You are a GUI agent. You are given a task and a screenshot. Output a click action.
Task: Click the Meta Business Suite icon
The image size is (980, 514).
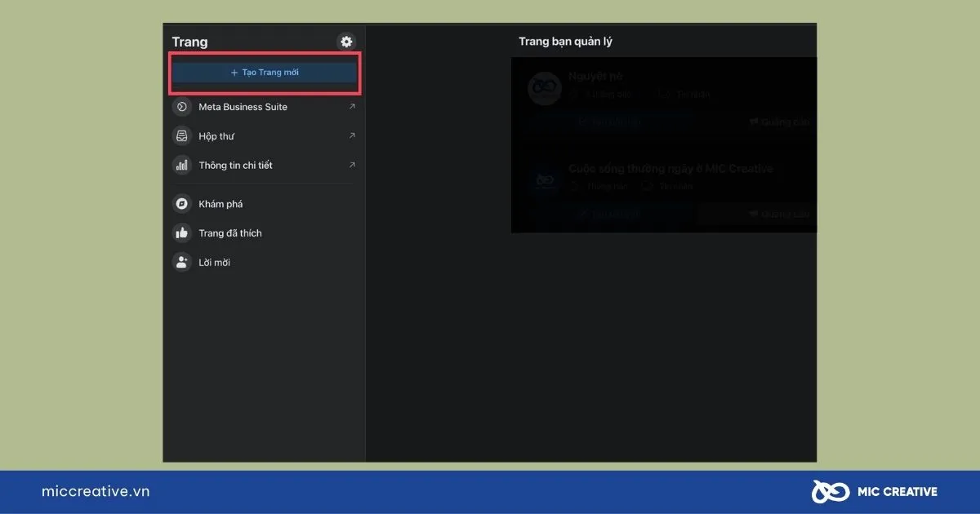[x=181, y=107]
